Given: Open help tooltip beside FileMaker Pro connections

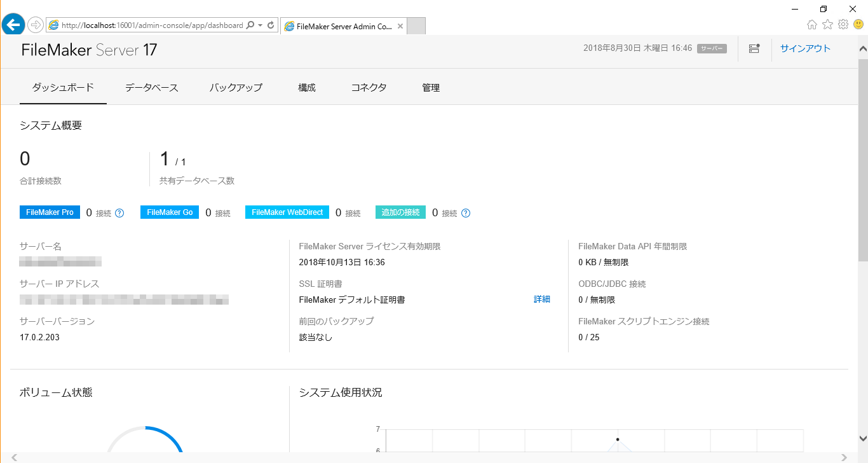Looking at the screenshot, I should [x=119, y=212].
